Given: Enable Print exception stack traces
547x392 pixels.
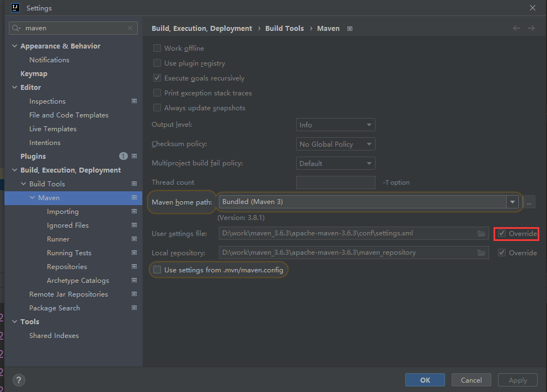Looking at the screenshot, I should (x=157, y=93).
